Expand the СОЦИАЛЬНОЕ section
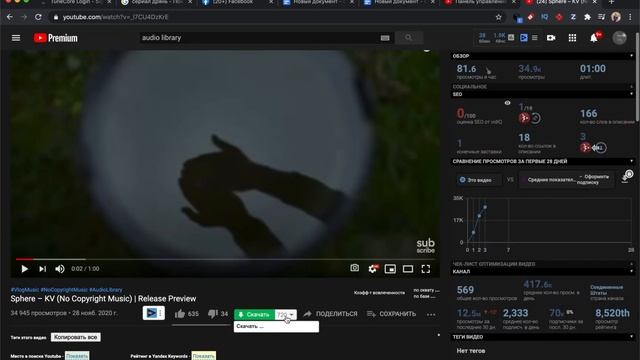 click(631, 87)
